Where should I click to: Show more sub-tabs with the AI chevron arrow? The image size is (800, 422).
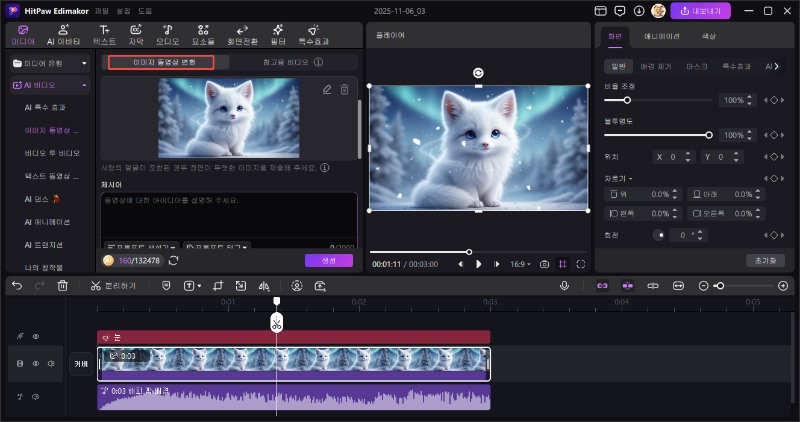[x=777, y=66]
